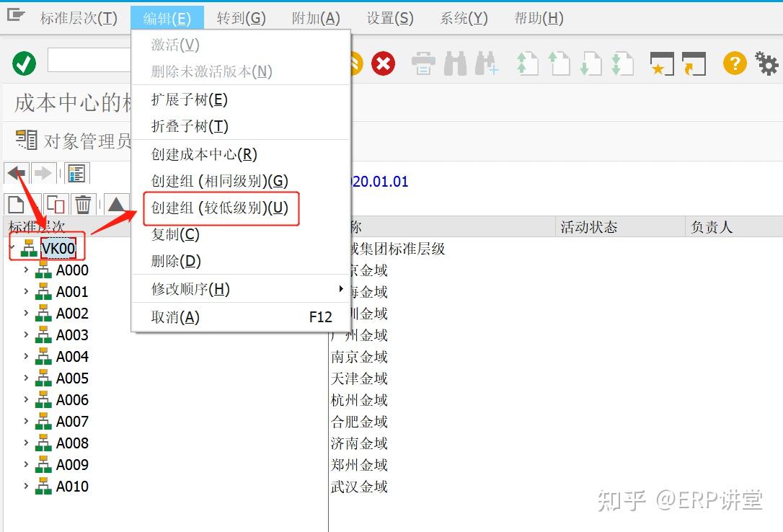The image size is (783, 532).
Task: Click the back arrow navigation icon
Action: pos(17,173)
